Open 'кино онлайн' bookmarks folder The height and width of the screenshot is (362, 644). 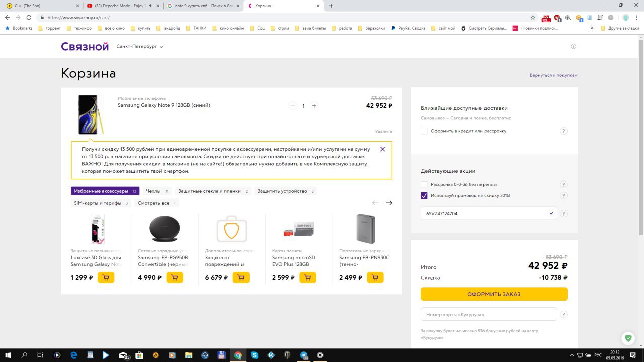click(x=228, y=28)
